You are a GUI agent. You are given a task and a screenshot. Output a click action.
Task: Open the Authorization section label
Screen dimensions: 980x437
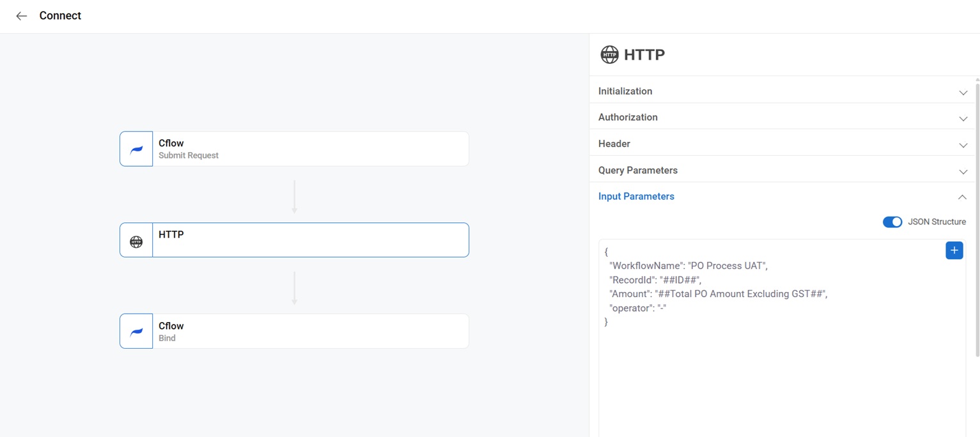point(627,118)
